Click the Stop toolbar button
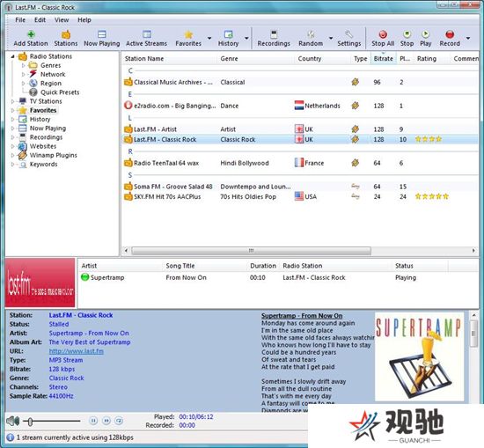Image resolution: width=484 pixels, height=448 pixels. 407,38
